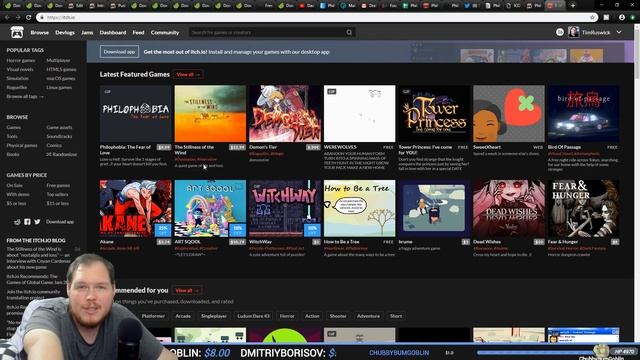Screen dimensions: 640x360
Task: Open the Visual novels tag link
Action: tap(20, 69)
